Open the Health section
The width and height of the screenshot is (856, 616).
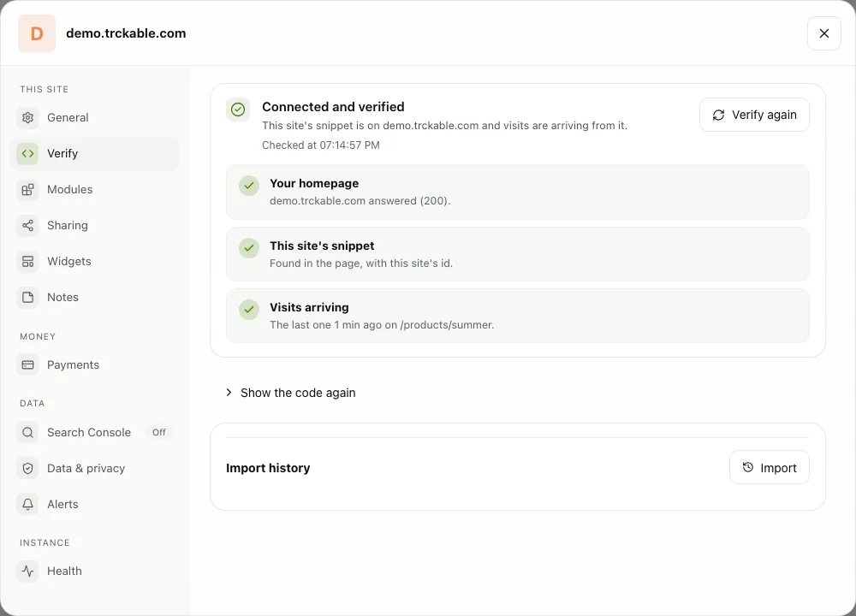94,571
